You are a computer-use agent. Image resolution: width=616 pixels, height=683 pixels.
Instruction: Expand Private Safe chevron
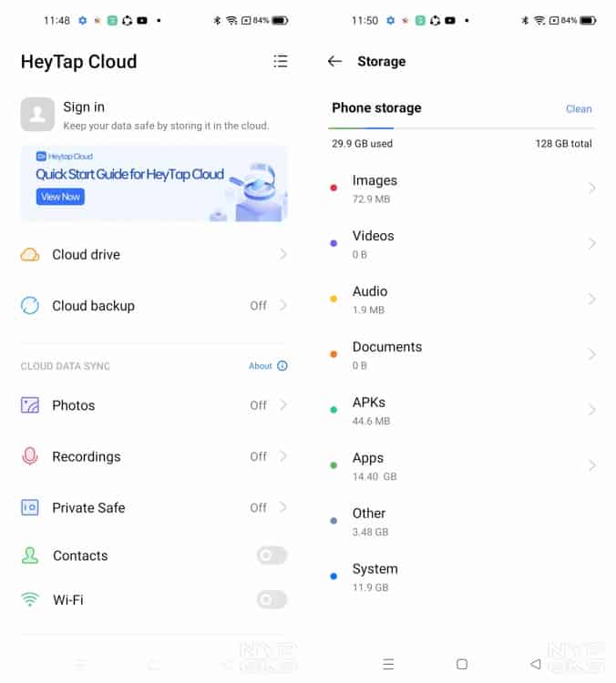pyautogui.click(x=283, y=507)
